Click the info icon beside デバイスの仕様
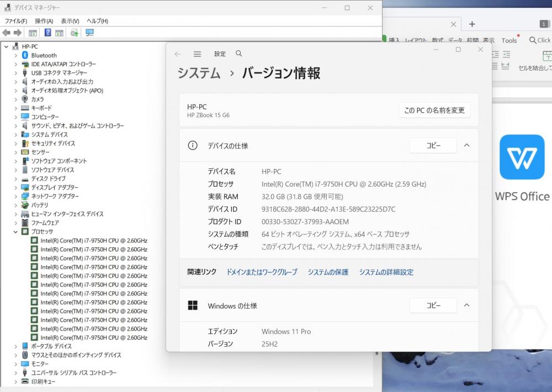Image resolution: width=552 pixels, height=392 pixels. (x=193, y=145)
